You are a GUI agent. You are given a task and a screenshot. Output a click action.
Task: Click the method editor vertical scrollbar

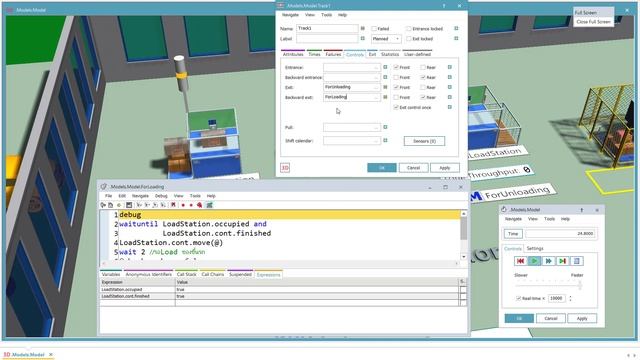coord(464,235)
